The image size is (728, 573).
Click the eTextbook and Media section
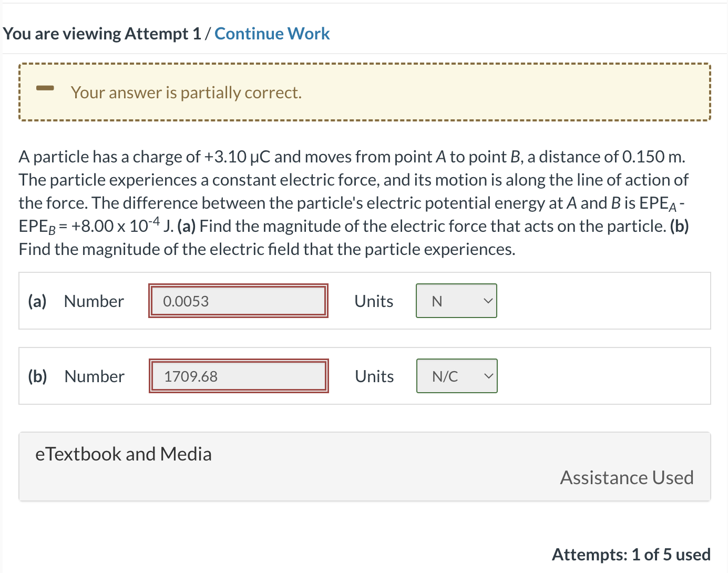click(x=124, y=454)
